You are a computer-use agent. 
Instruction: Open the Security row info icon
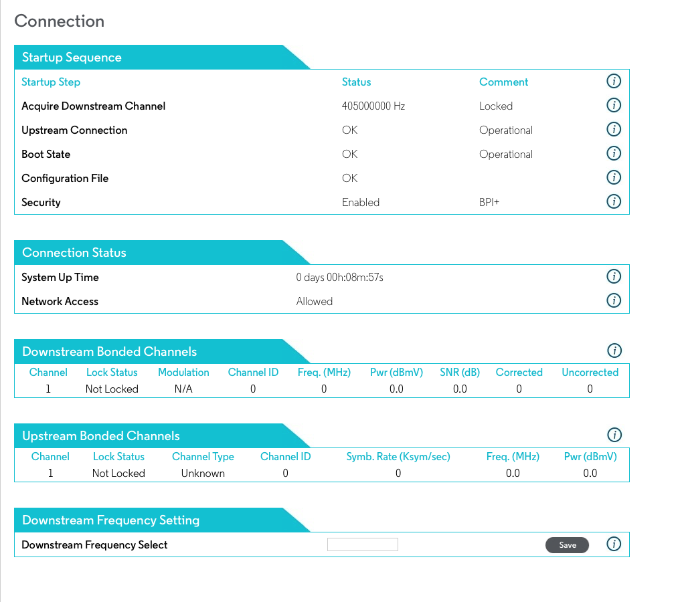pyautogui.click(x=614, y=202)
